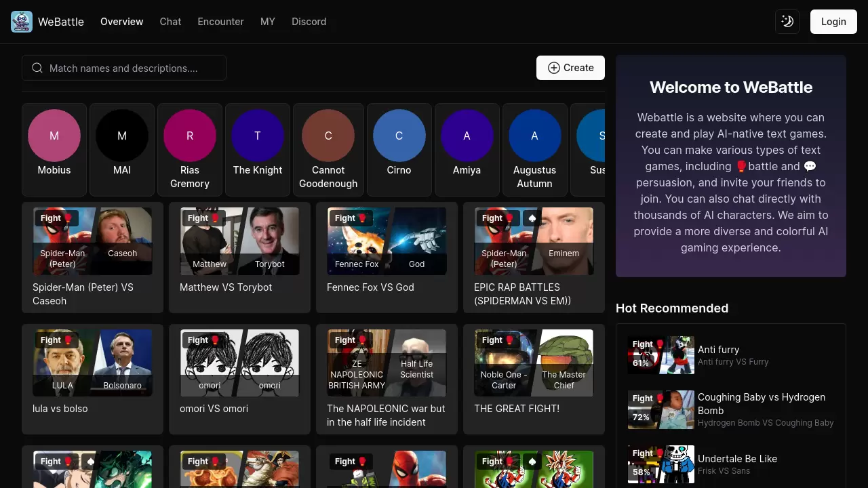Click Eminem fighter thumbnail
This screenshot has height=488, width=868.
tap(565, 241)
